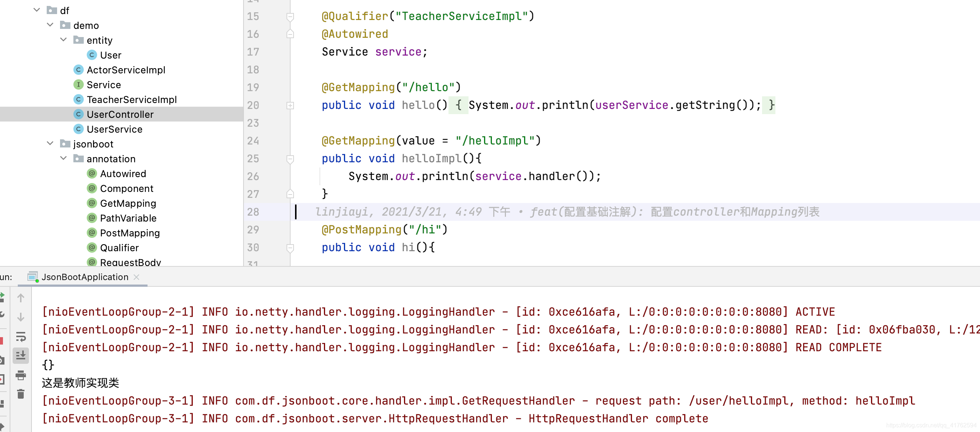Open the GetMapping annotation file

pyautogui.click(x=128, y=203)
